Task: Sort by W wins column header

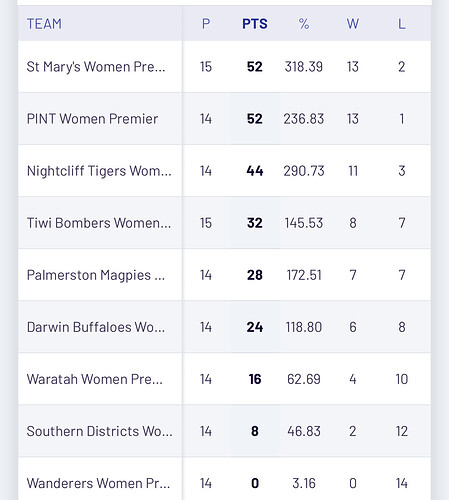Action: point(353,24)
